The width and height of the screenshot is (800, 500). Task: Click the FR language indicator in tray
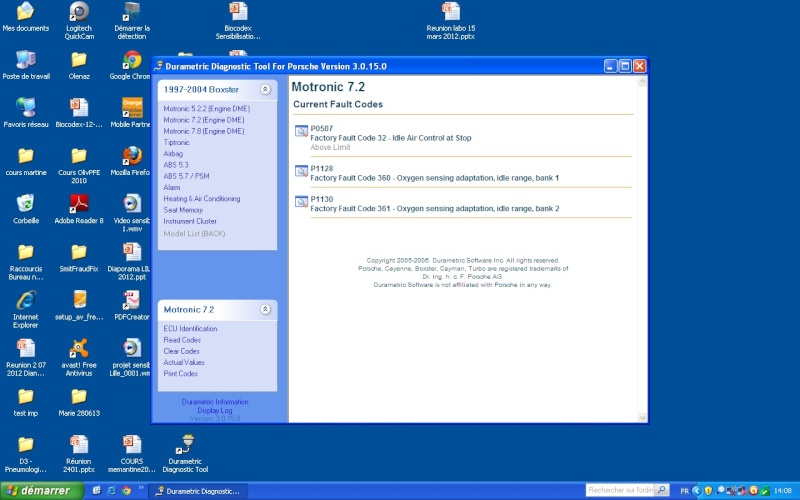tap(684, 491)
